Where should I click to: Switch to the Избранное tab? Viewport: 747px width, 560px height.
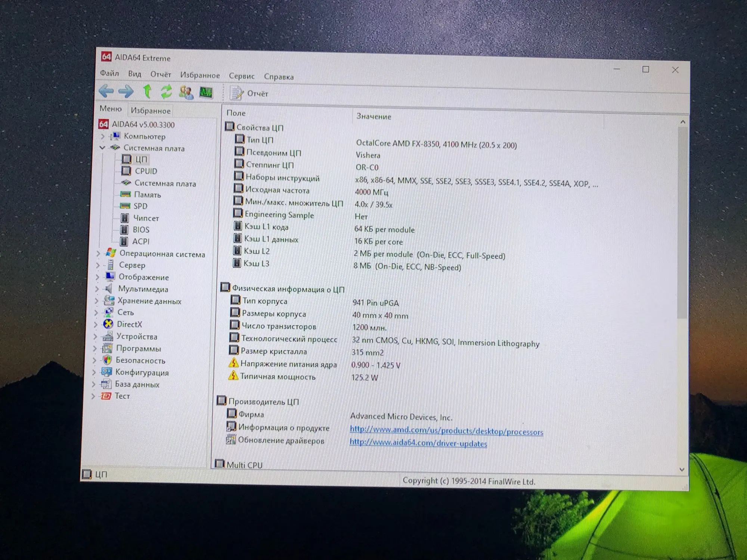click(x=151, y=111)
